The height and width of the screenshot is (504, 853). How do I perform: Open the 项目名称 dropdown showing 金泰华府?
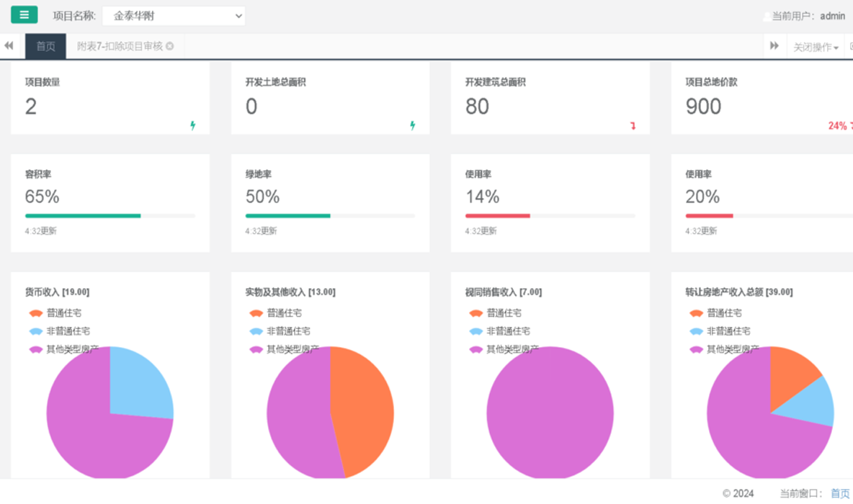(x=174, y=16)
